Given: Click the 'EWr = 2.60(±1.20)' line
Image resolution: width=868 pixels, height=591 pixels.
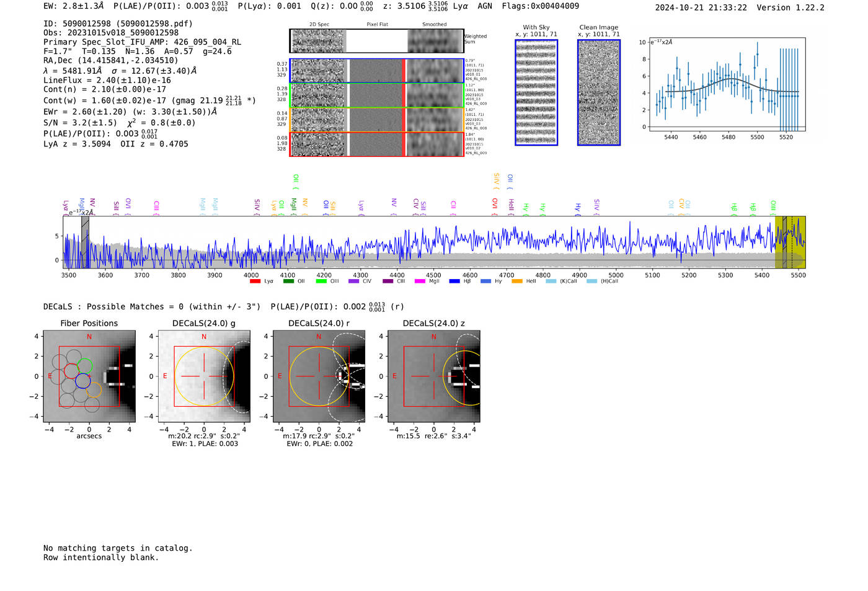Looking at the screenshot, I should (130, 112).
